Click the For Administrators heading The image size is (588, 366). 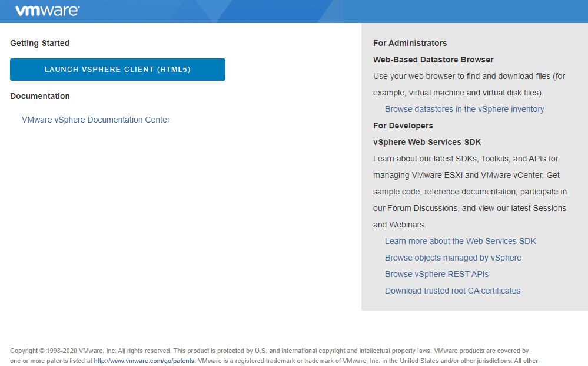pyautogui.click(x=410, y=43)
